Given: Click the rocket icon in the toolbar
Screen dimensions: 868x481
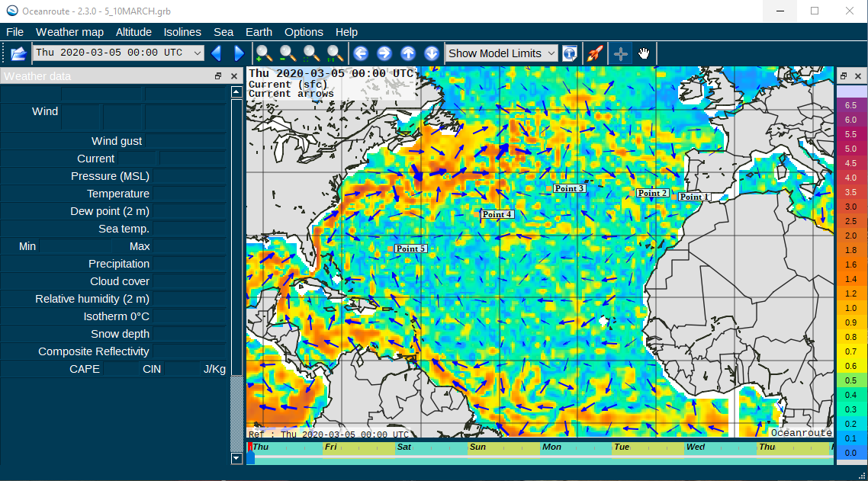Looking at the screenshot, I should [x=595, y=53].
